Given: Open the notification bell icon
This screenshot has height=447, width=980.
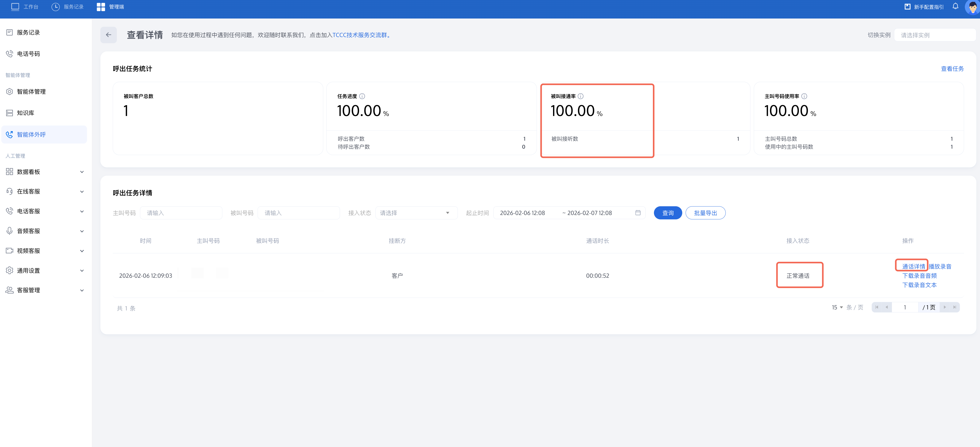Looking at the screenshot, I should [955, 6].
